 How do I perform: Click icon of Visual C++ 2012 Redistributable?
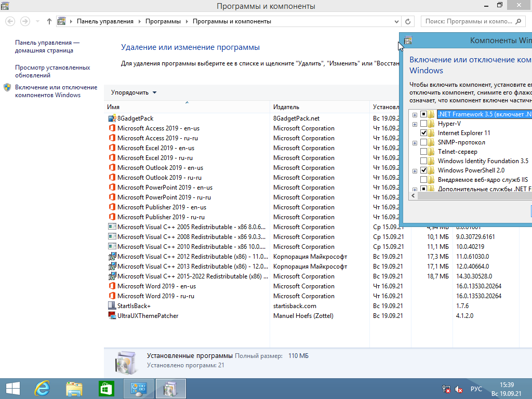tap(112, 257)
